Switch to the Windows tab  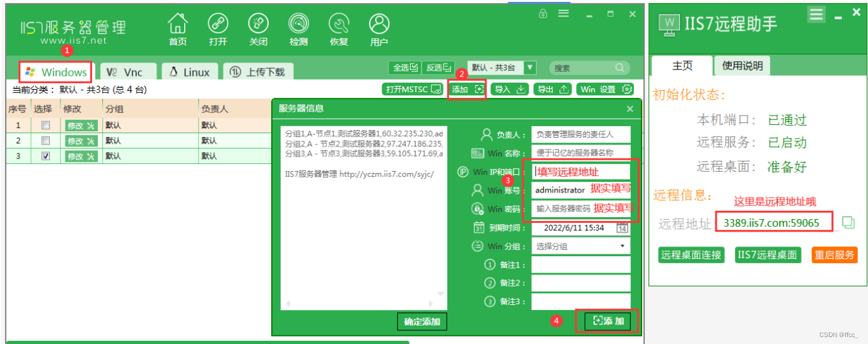tap(56, 72)
